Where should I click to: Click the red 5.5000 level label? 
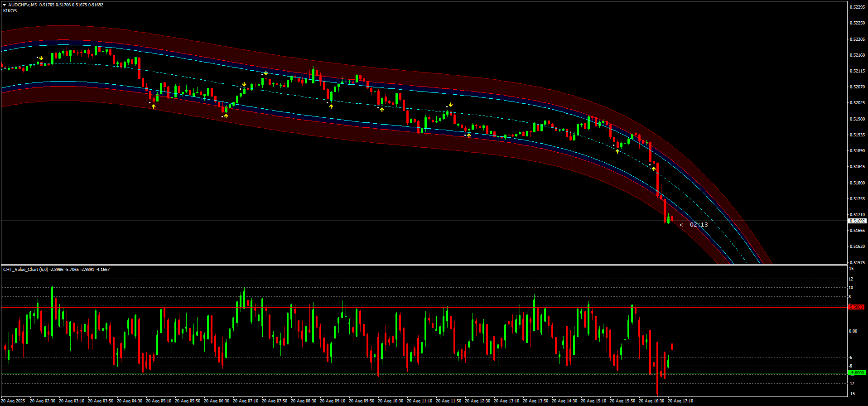pyautogui.click(x=856, y=307)
